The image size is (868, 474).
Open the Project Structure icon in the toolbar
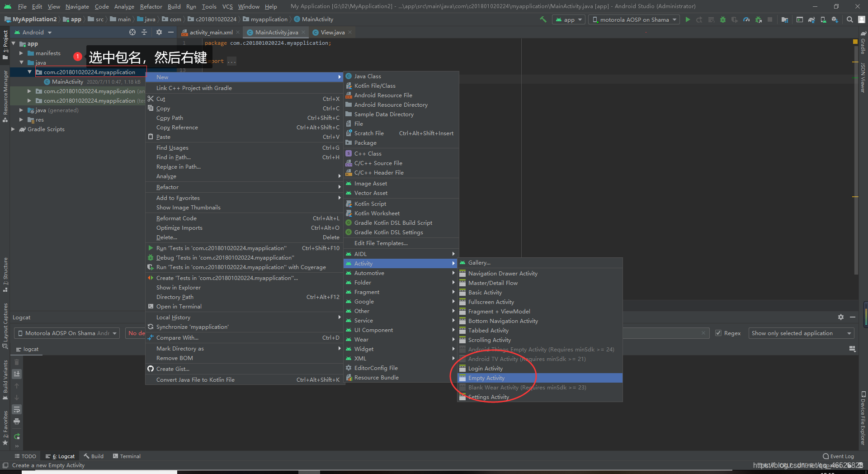pyautogui.click(x=785, y=19)
